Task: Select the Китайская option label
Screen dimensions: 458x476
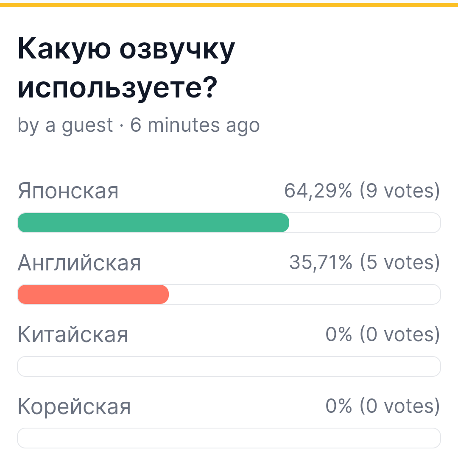Action: 73,335
